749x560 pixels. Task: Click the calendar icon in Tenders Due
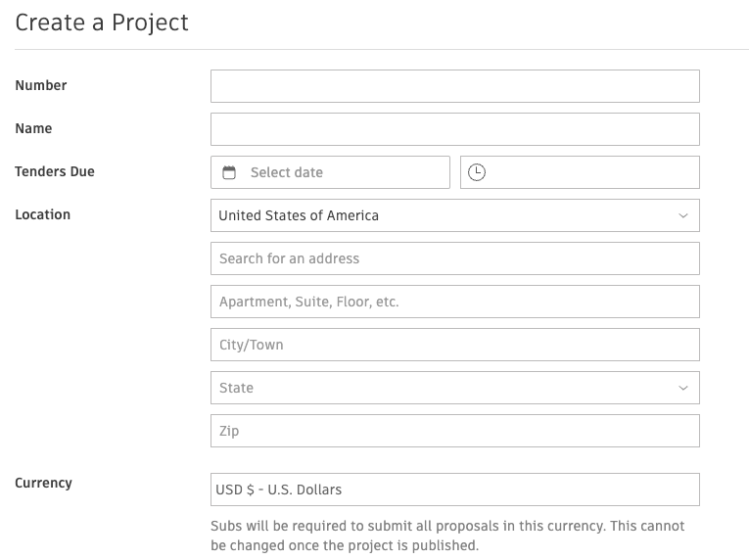[x=229, y=172]
